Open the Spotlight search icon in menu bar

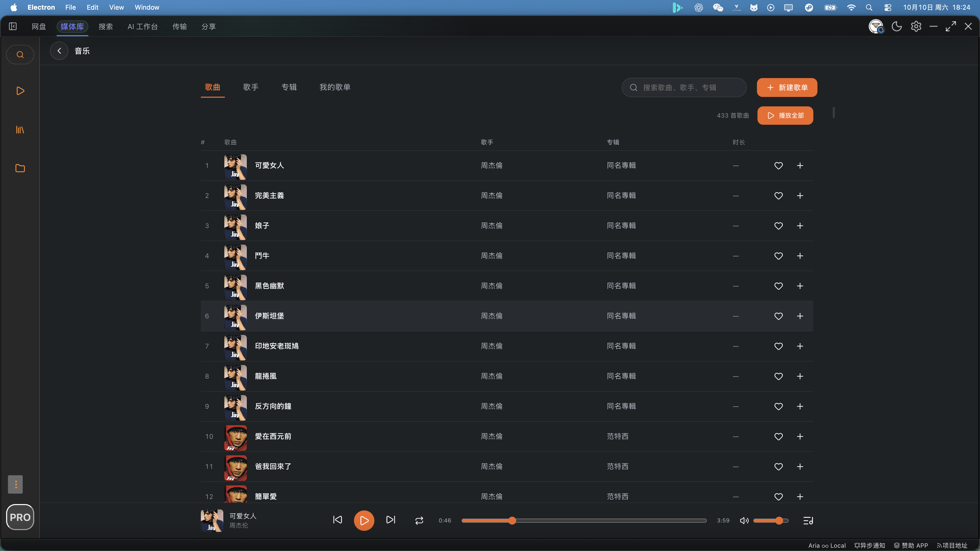[869, 7]
